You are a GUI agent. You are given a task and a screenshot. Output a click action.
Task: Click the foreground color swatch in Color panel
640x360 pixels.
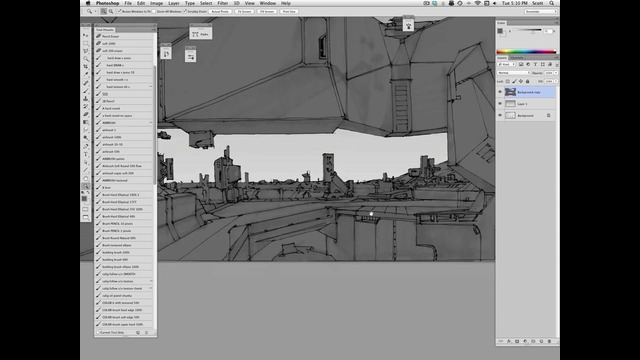500,31
